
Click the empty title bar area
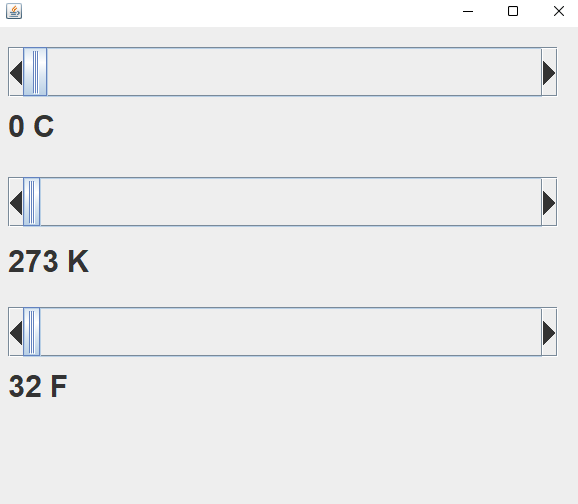click(x=236, y=11)
